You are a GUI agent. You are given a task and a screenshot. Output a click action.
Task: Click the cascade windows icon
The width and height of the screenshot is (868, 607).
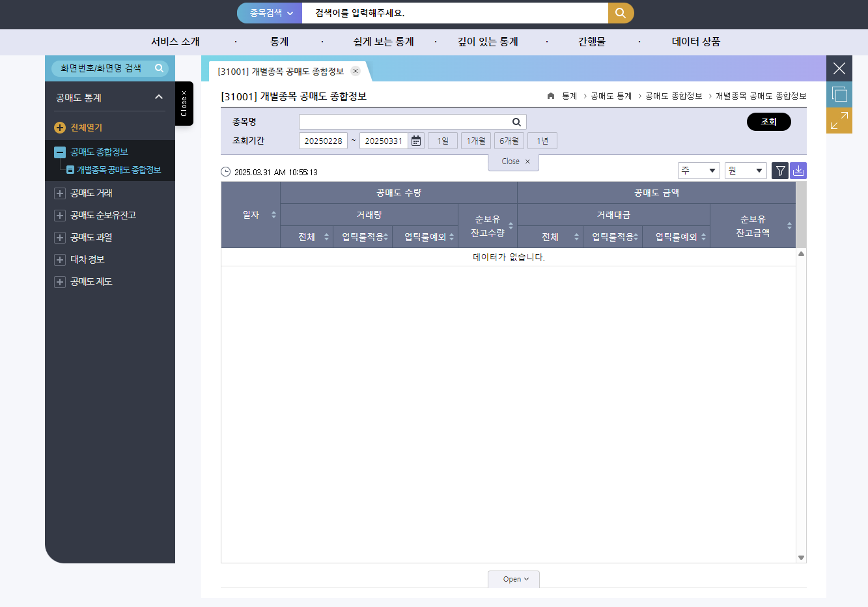tap(839, 94)
